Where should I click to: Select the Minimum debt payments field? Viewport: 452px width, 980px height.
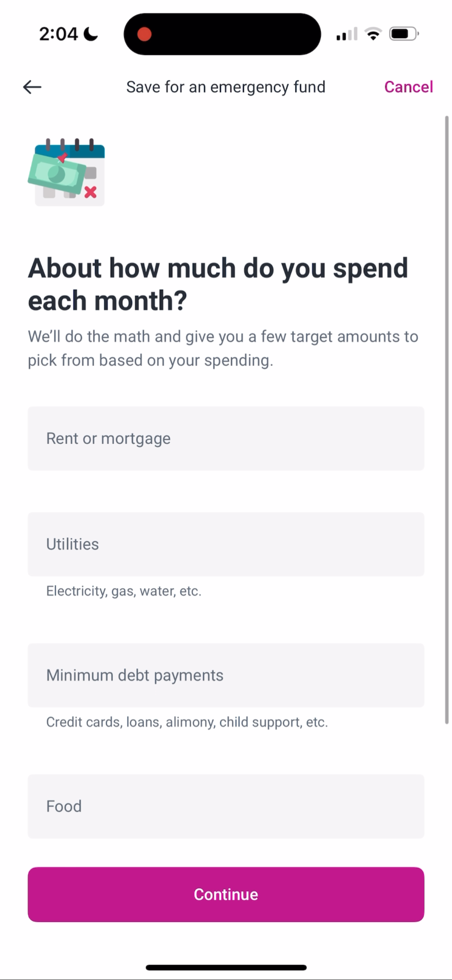[226, 675]
